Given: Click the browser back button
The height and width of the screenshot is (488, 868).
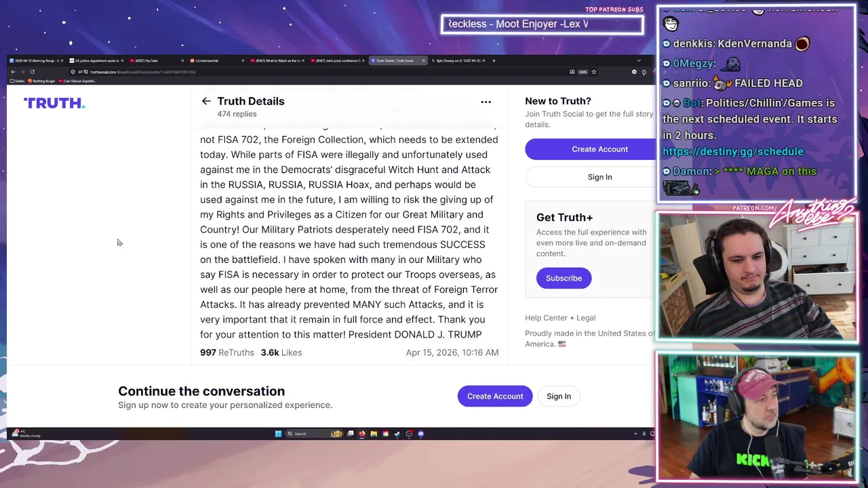Looking at the screenshot, I should coord(13,72).
